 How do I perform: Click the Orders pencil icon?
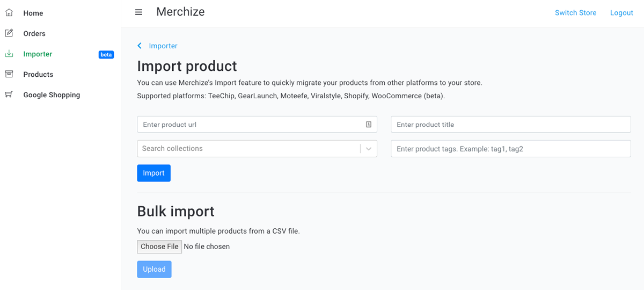tap(9, 33)
